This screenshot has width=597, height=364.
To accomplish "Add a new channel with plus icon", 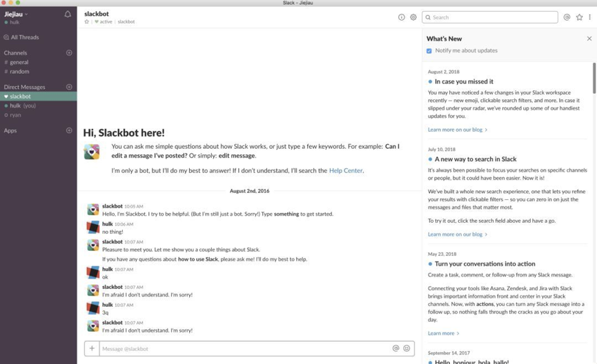I will click(x=69, y=52).
